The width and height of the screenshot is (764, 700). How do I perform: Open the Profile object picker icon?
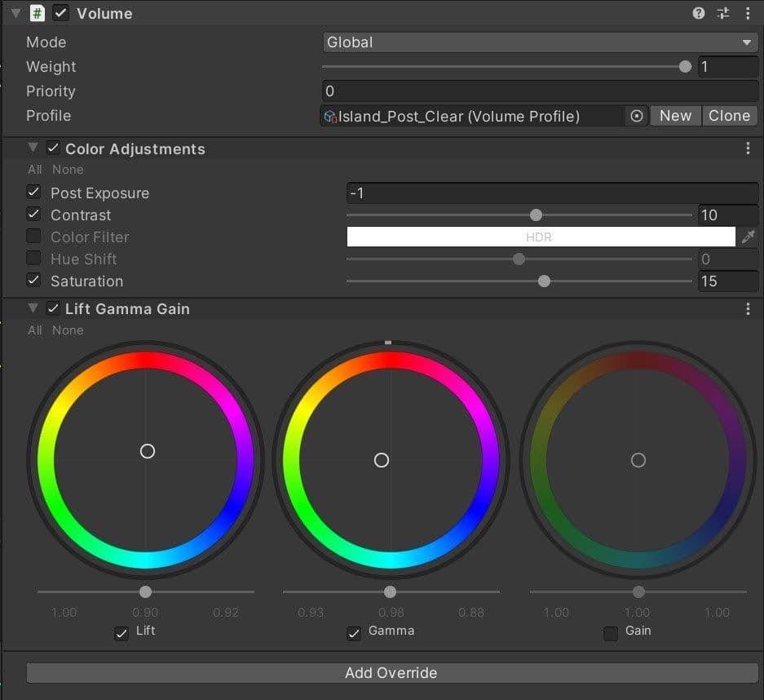point(635,116)
